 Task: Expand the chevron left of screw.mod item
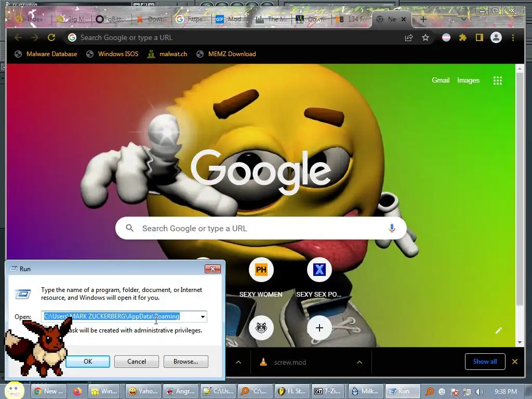coord(238,362)
